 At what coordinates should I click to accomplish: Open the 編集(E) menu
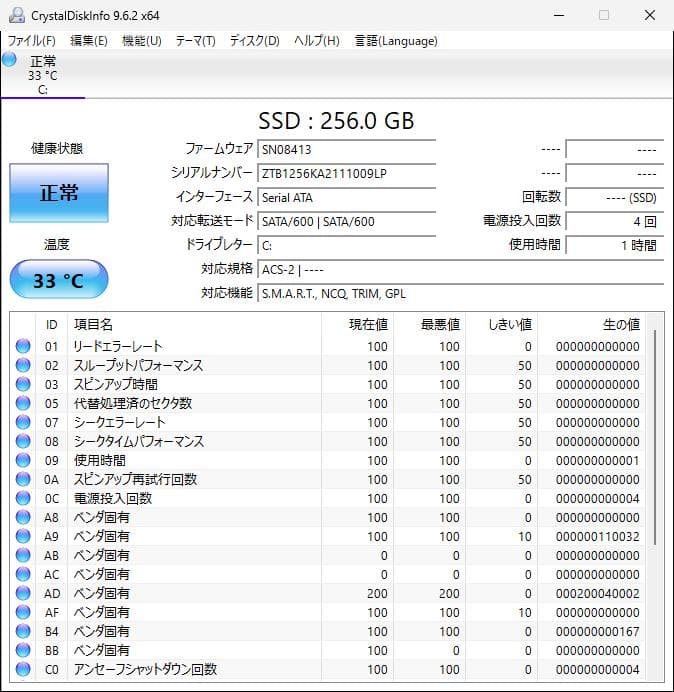coord(89,41)
